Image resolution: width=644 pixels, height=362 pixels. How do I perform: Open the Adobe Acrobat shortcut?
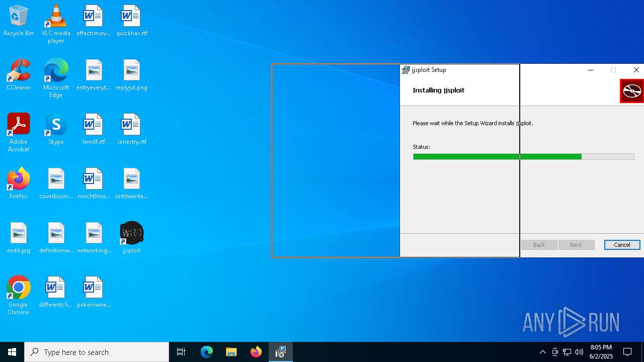[19, 132]
